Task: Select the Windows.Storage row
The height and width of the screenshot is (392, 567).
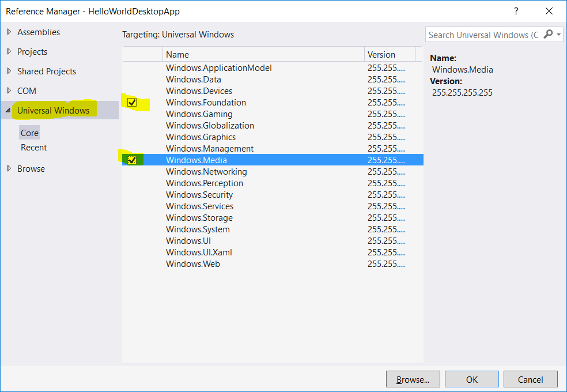Action: tap(273, 218)
